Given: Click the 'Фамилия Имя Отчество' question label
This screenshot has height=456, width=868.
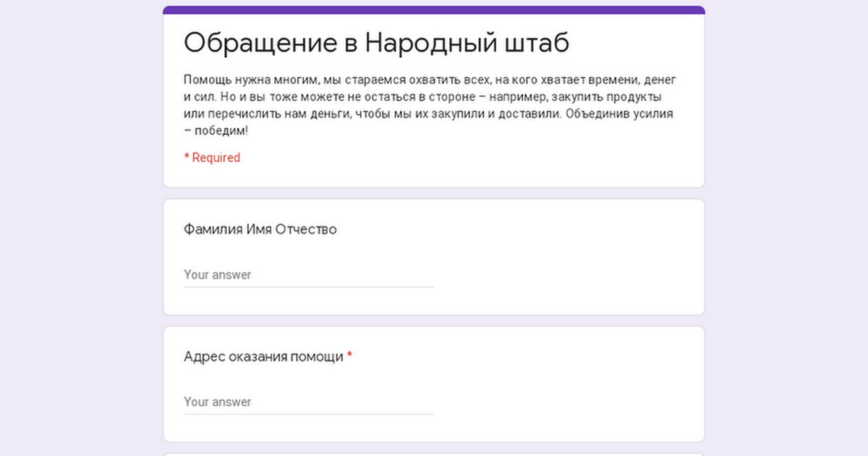Looking at the screenshot, I should coord(260,229).
